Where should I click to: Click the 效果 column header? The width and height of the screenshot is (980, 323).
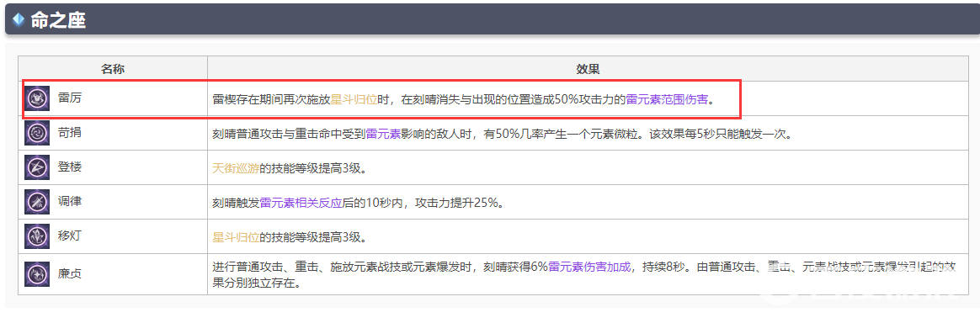click(588, 69)
